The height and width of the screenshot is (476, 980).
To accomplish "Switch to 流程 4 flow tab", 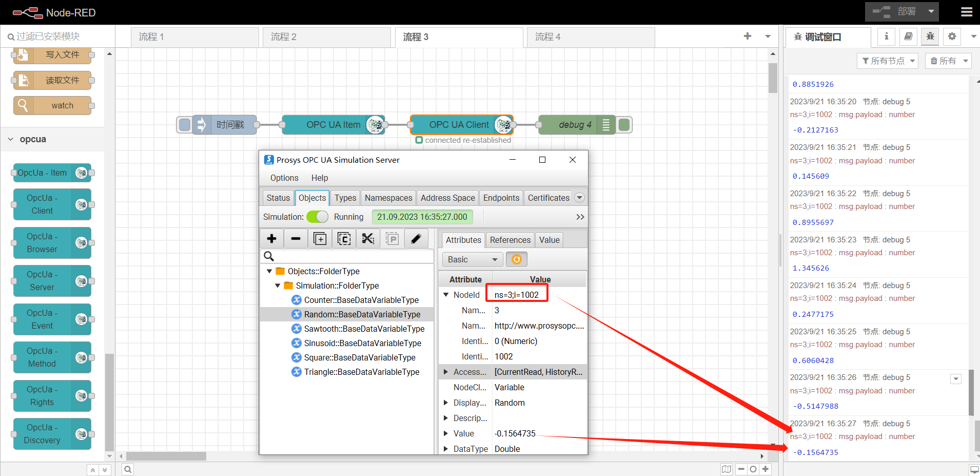I will (591, 37).
